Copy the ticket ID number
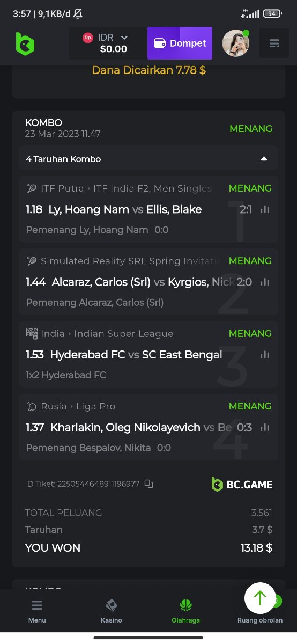 (149, 484)
